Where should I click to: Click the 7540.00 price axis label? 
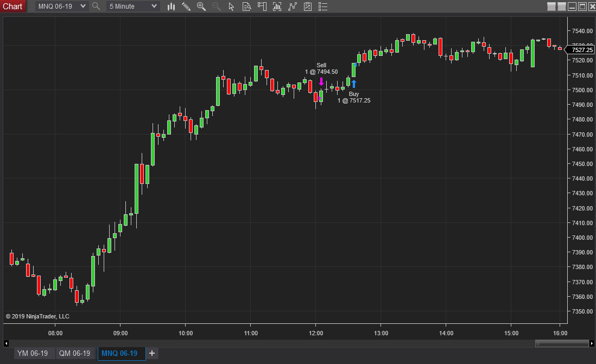(582, 31)
